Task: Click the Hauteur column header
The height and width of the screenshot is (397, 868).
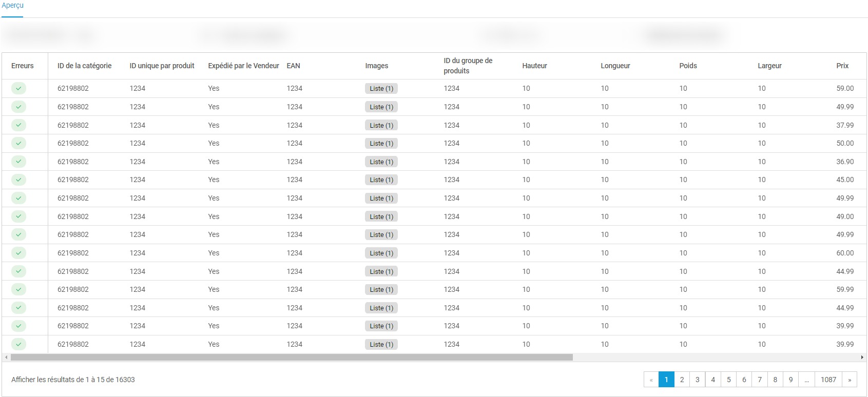Action: click(535, 66)
